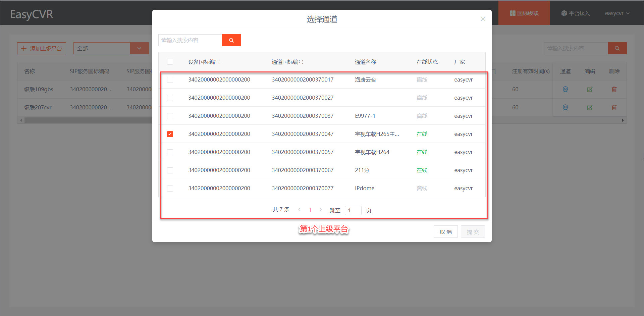The width and height of the screenshot is (644, 316).
Task: Click the 取消 button to cancel
Action: (x=445, y=231)
